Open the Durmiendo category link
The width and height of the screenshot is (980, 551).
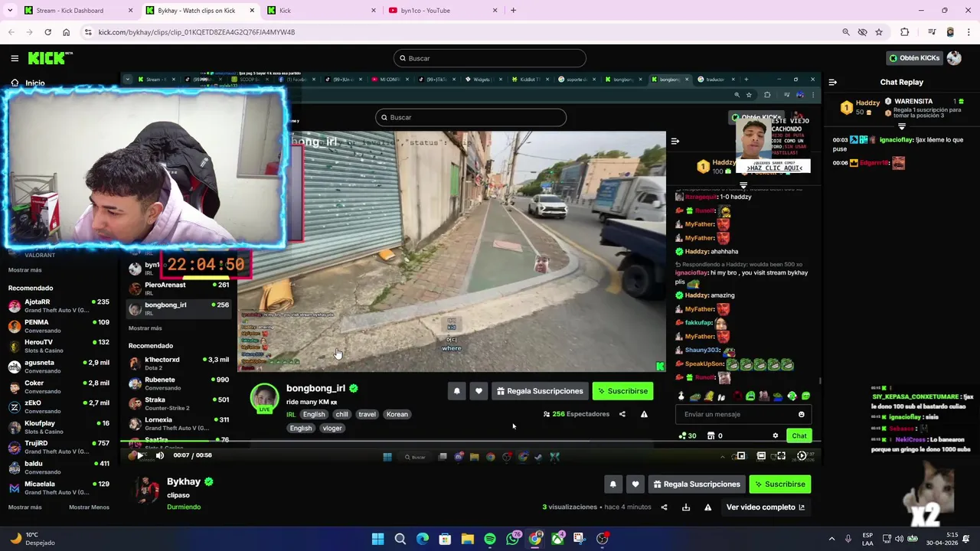click(184, 507)
